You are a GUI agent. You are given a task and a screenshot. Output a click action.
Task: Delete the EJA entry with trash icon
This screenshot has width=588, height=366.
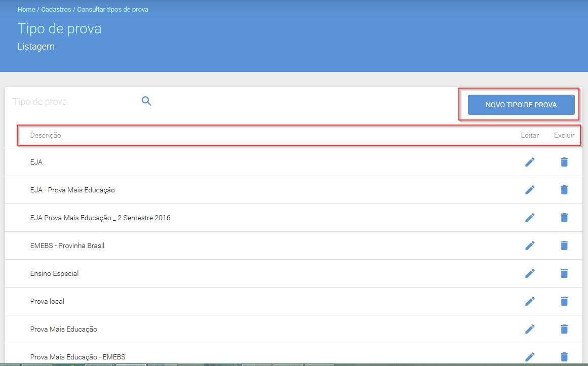pyautogui.click(x=564, y=162)
